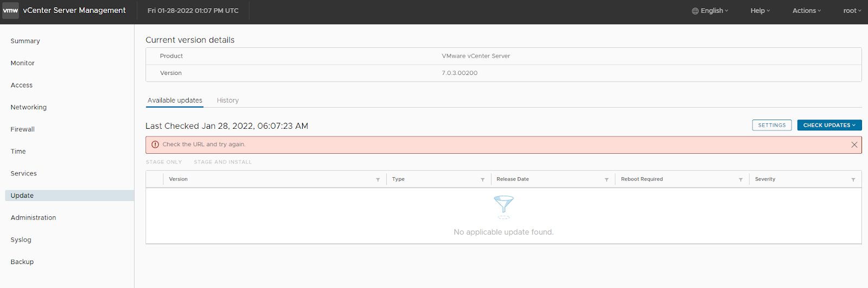Switch to the History tab
The height and width of the screenshot is (288, 868).
click(228, 101)
